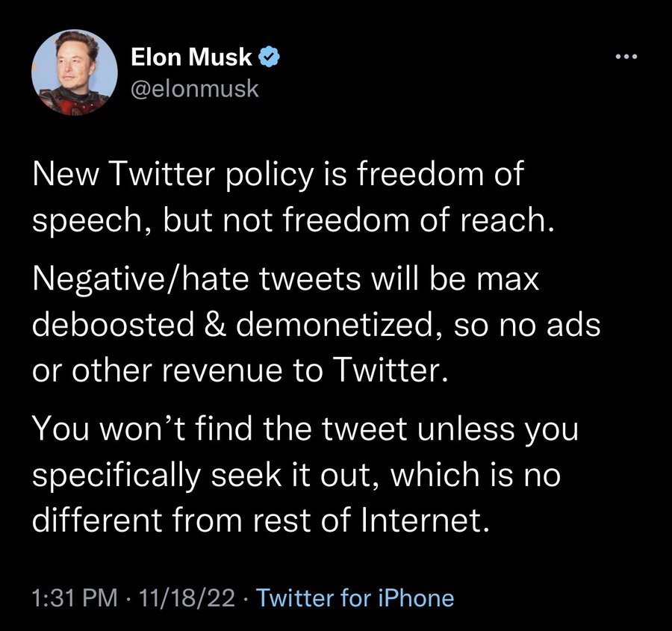The height and width of the screenshot is (631, 672).
Task: Click the word 'Internet.' ending the tweet
Action: tap(425, 520)
